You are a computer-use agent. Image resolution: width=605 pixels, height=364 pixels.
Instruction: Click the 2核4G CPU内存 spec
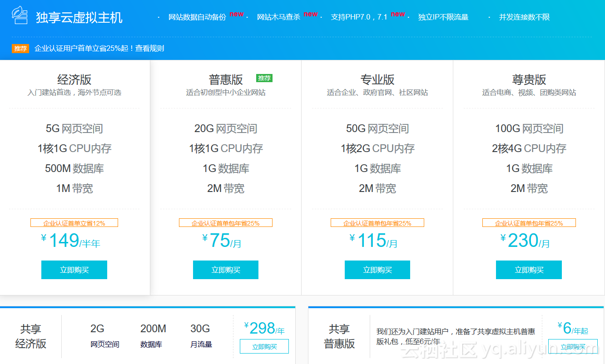coord(529,148)
